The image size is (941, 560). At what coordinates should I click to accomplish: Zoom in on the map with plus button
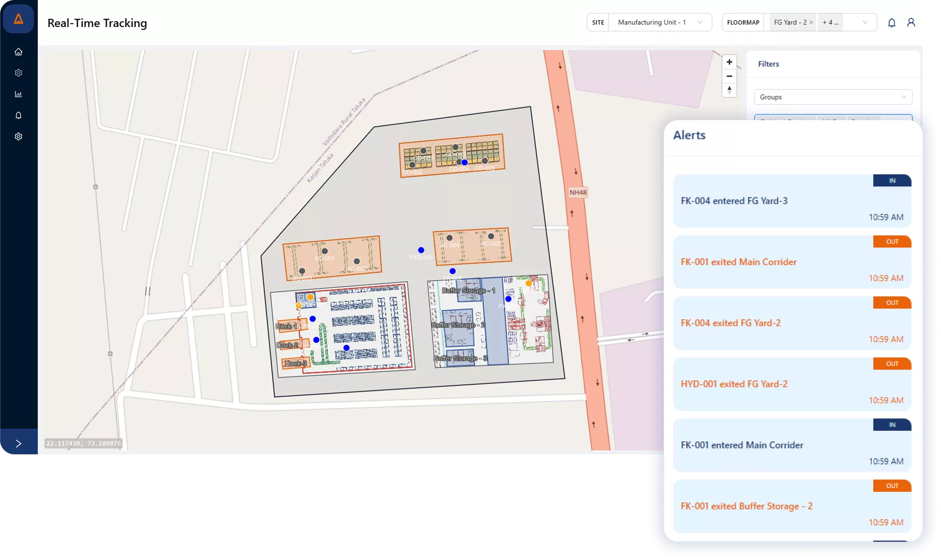tap(729, 61)
